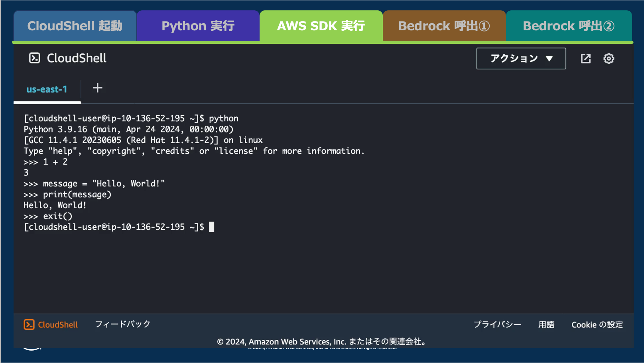Open the CloudShell footer link
644x363 pixels.
coord(58,325)
